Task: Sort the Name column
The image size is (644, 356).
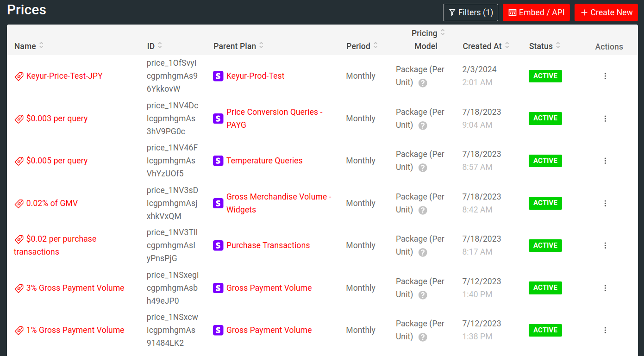Action: (41, 46)
